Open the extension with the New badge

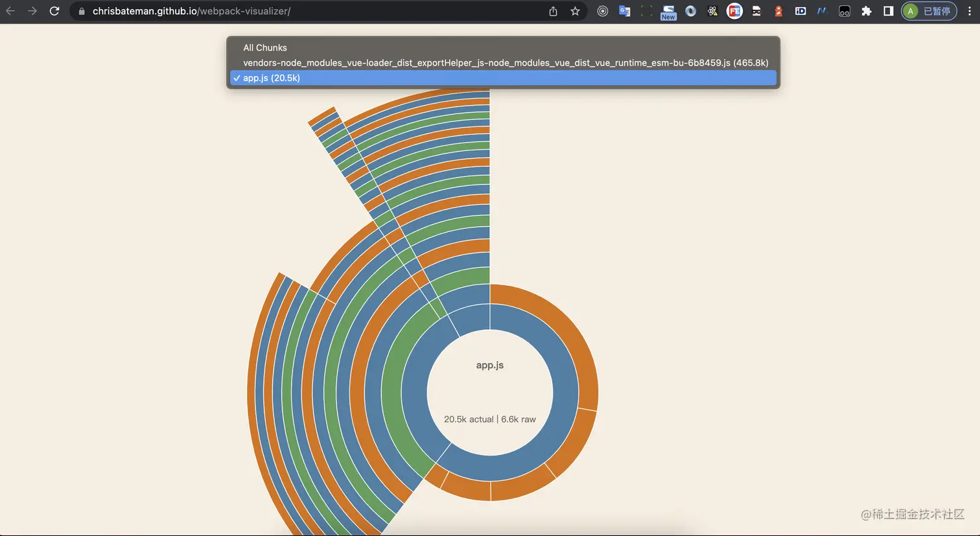[x=668, y=12]
